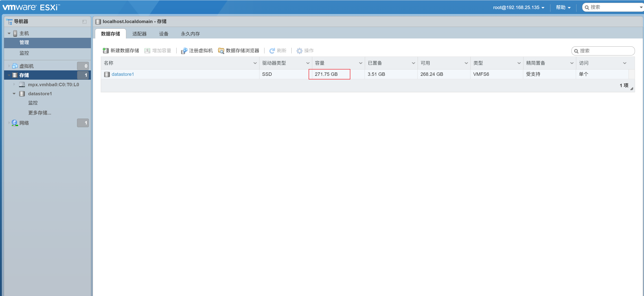This screenshot has width=644, height=296.
Task: Select the 注册虚拟机 icon
Action: point(184,50)
